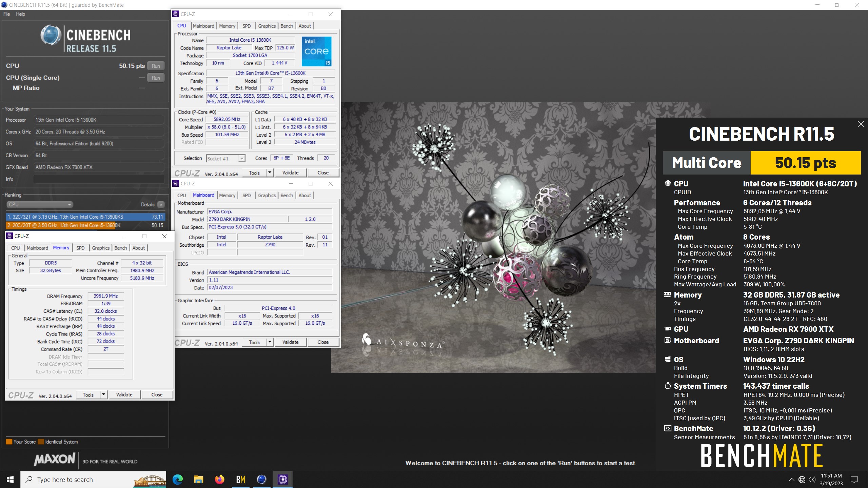Open volume control tray icon

point(812,480)
